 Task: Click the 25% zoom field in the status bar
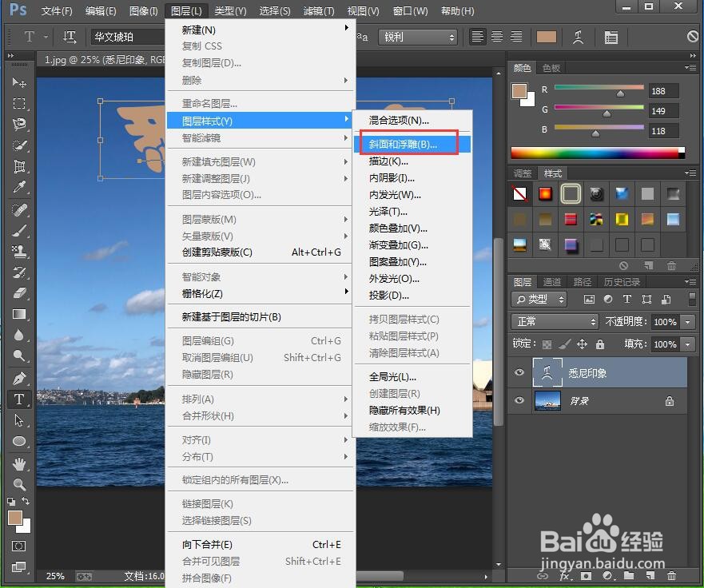point(54,576)
